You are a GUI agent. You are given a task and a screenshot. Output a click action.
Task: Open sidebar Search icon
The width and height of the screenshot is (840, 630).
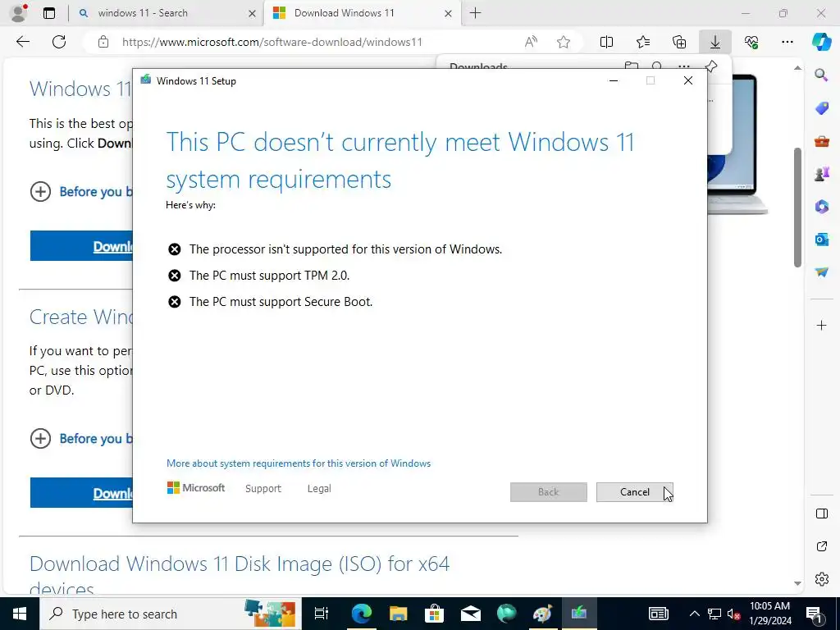821,75
